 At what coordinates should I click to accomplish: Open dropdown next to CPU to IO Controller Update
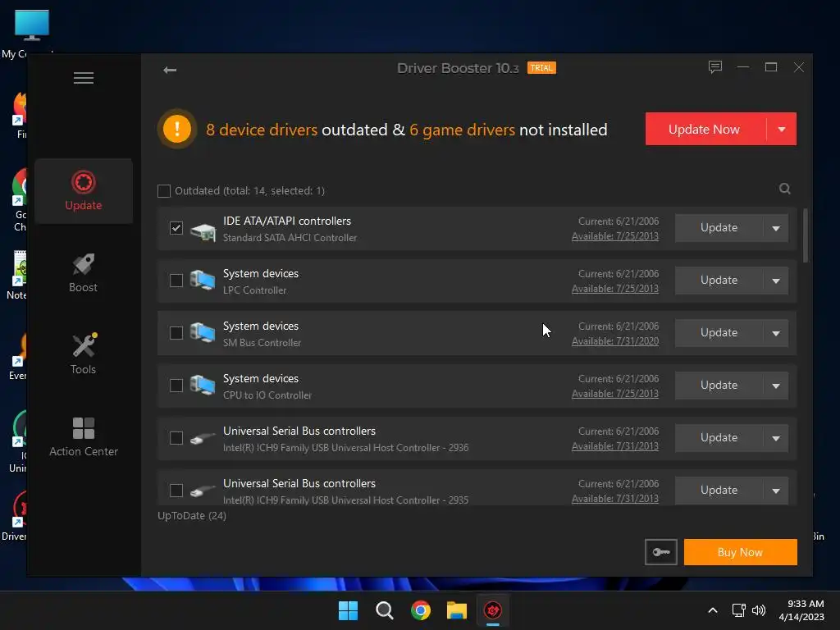(x=776, y=386)
